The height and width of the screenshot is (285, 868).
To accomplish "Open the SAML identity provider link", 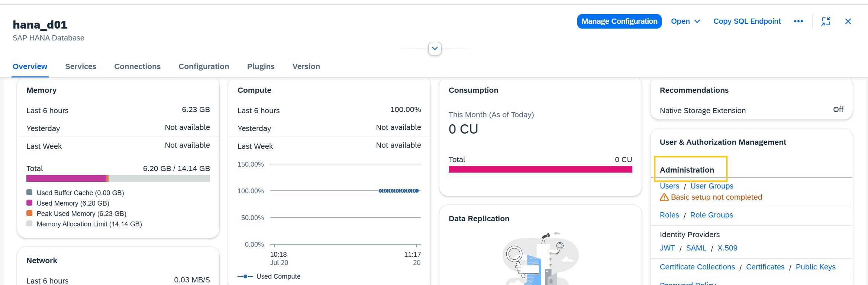I will tap(696, 248).
